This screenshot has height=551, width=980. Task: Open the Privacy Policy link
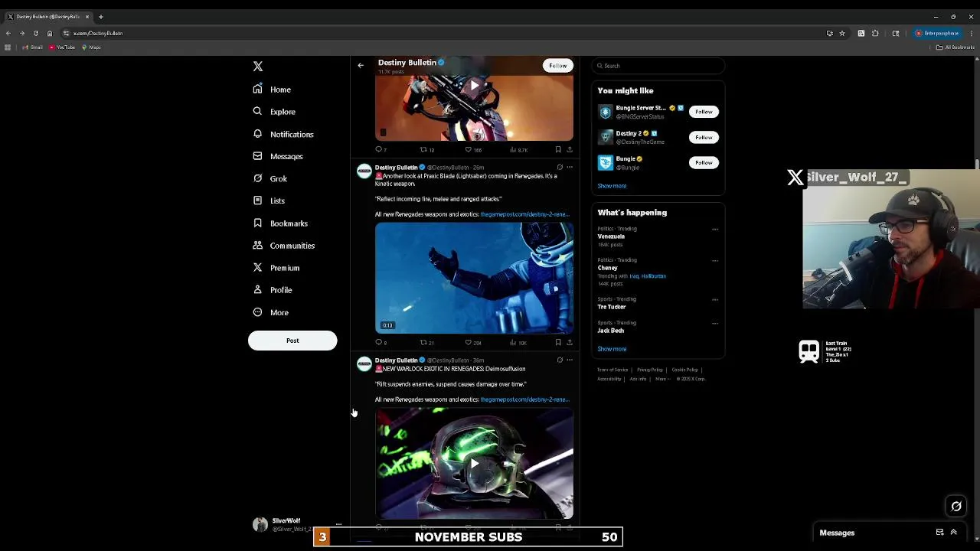(650, 370)
